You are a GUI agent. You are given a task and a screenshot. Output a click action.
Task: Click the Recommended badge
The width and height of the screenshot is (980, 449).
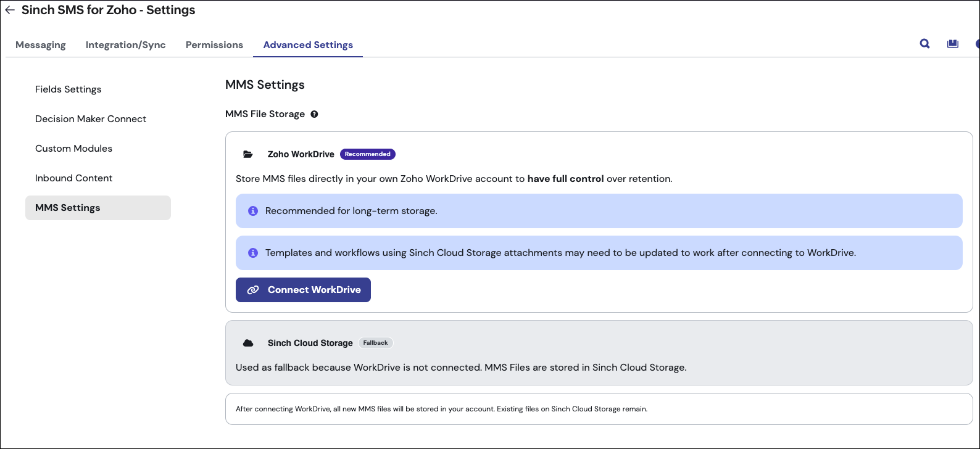[x=368, y=154]
